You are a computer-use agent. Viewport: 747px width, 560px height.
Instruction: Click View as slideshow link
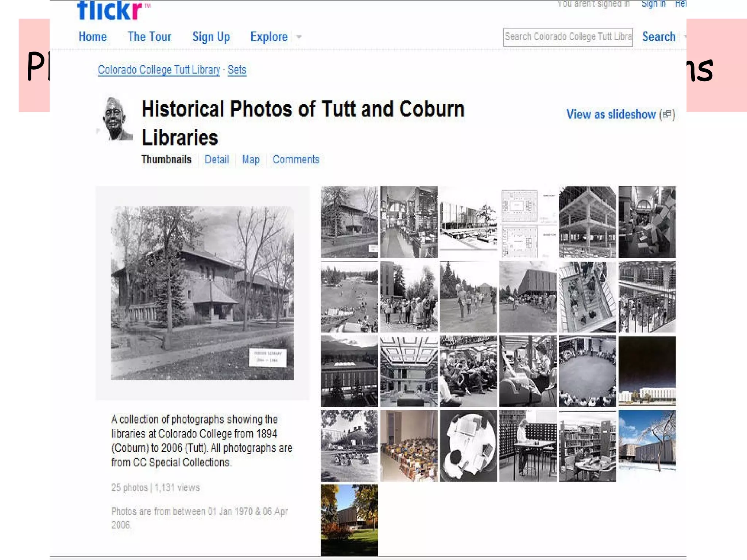[611, 114]
